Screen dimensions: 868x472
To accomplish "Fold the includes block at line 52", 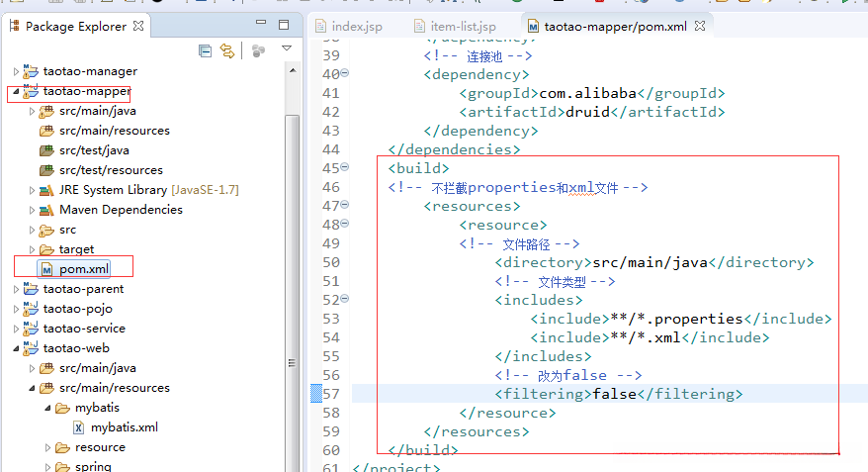I will coord(345,299).
